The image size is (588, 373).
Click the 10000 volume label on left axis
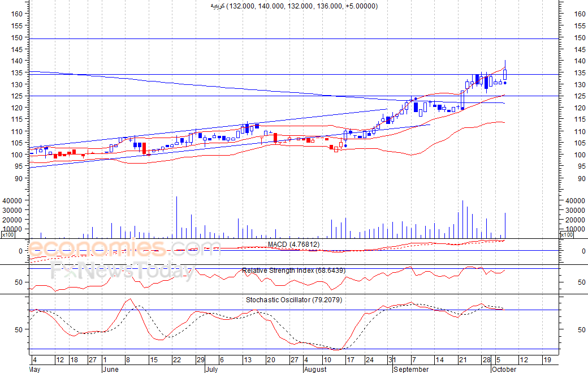click(x=12, y=229)
